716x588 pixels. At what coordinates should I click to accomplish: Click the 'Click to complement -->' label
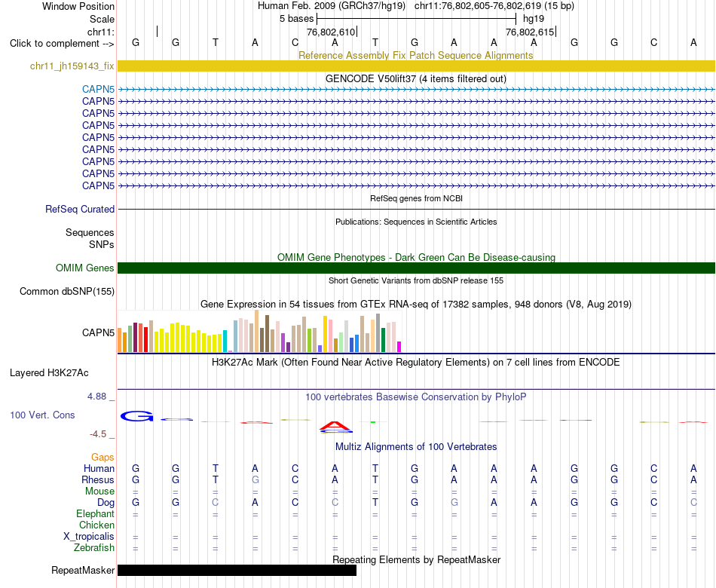[x=62, y=44]
